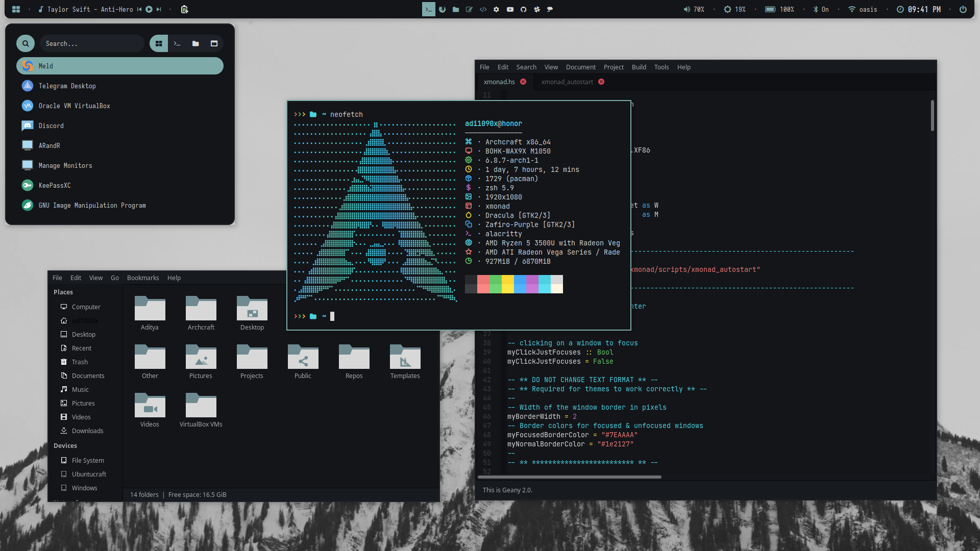This screenshot has width=980, height=551.
Task: Switch launcher to open windows mode
Action: [214, 44]
